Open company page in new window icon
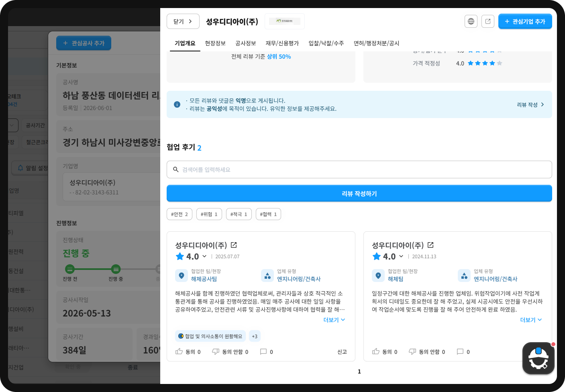Image resolution: width=565 pixels, height=392 pixels. point(488,21)
